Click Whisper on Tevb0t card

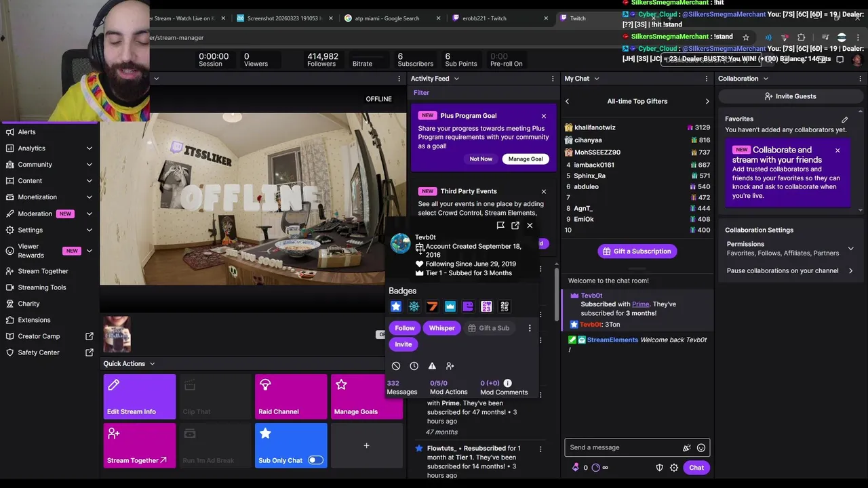(x=442, y=328)
